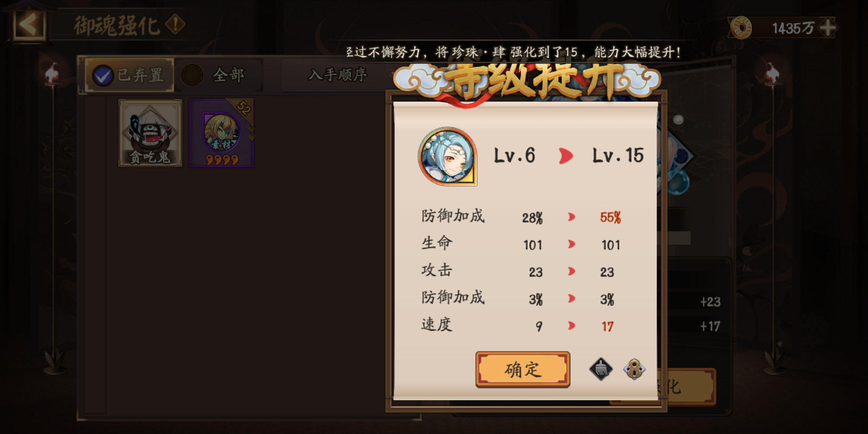868x434 pixels.
Task: Tap the broom discard icon
Action: 601,369
